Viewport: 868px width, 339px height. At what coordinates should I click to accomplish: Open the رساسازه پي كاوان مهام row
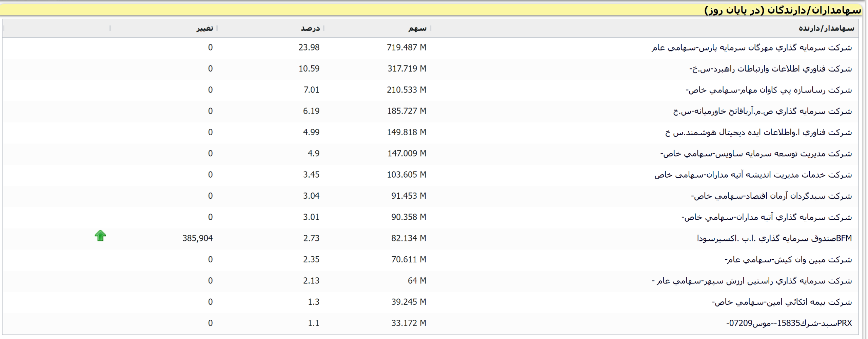pos(769,90)
